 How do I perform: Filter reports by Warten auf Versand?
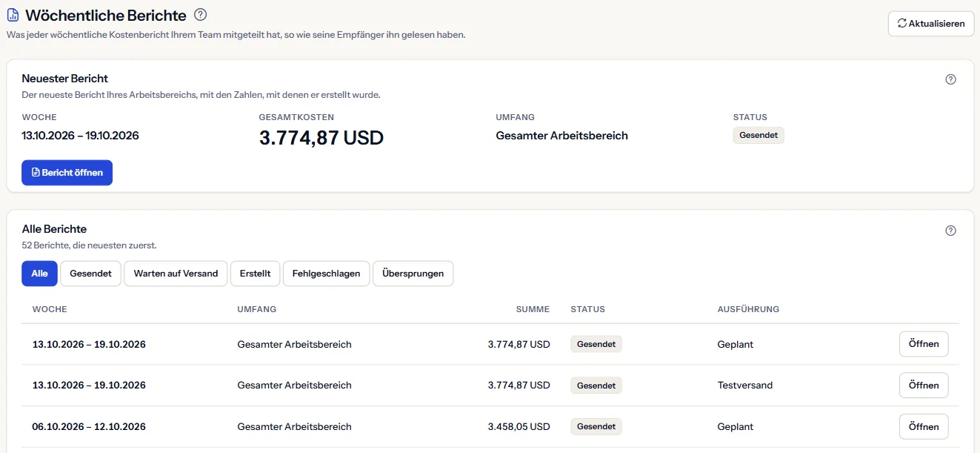pyautogui.click(x=176, y=274)
